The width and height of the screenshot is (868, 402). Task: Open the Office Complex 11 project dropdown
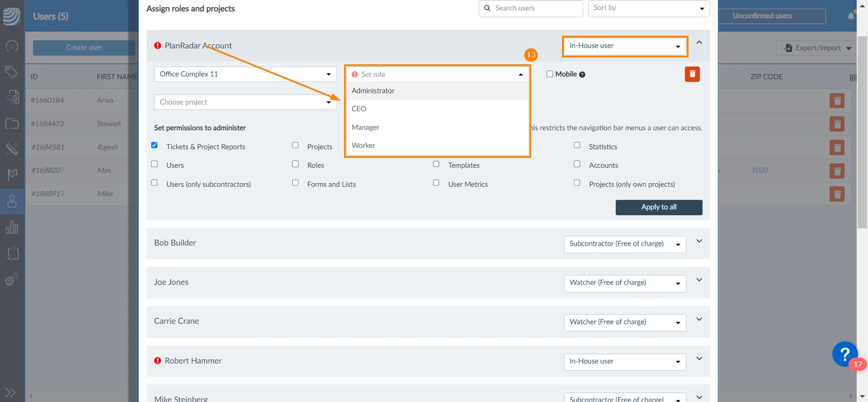(x=245, y=74)
